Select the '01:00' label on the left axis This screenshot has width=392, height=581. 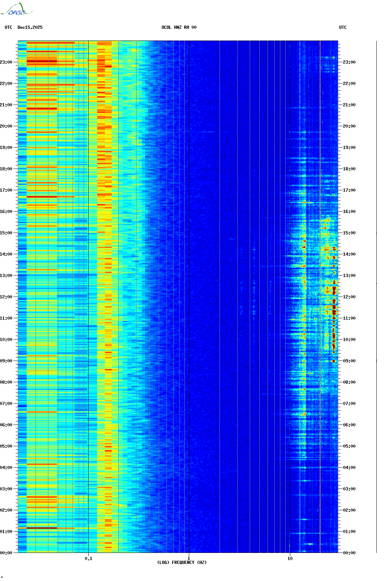click(6, 532)
